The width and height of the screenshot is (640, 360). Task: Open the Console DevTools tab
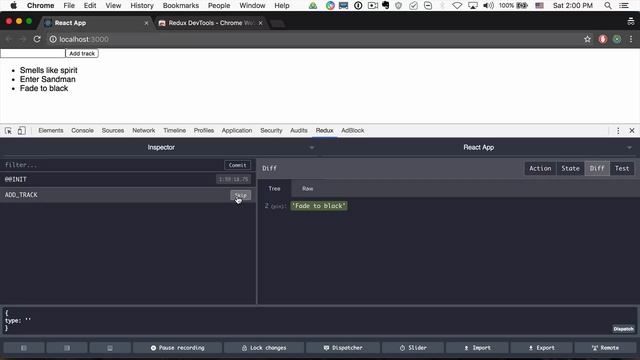coord(82,131)
